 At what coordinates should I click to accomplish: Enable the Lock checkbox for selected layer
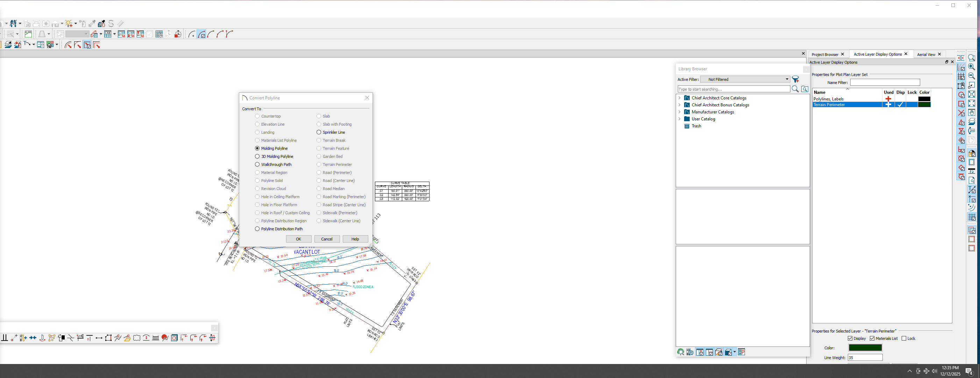[904, 338]
